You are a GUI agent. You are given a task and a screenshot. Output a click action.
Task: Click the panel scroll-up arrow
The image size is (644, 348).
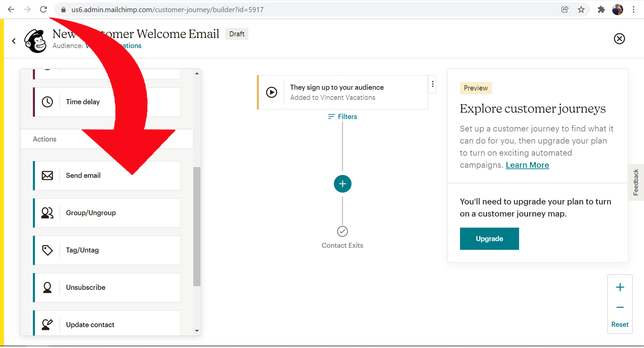[197, 73]
